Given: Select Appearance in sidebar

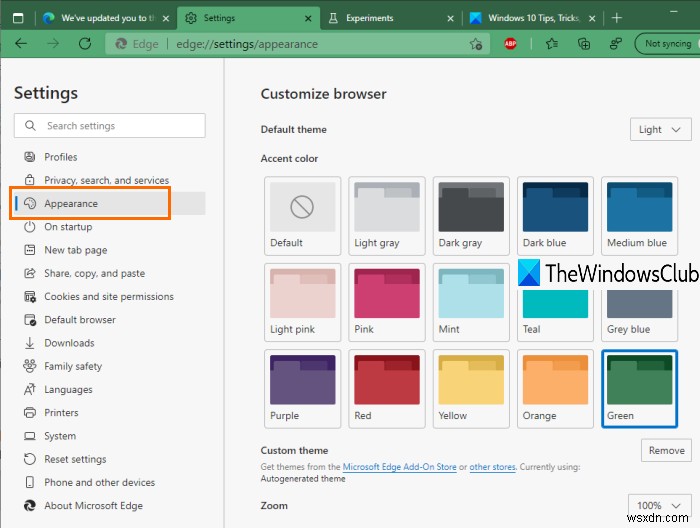Looking at the screenshot, I should 109,204.
